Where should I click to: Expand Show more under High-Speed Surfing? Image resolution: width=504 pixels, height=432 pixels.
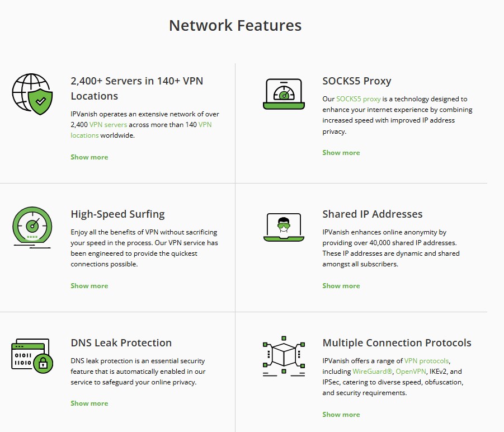tap(89, 285)
